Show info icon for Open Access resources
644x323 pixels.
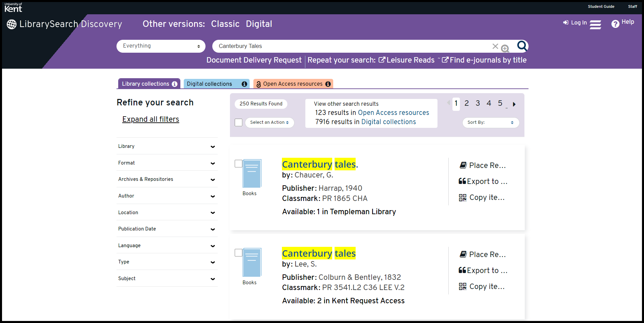pyautogui.click(x=328, y=84)
